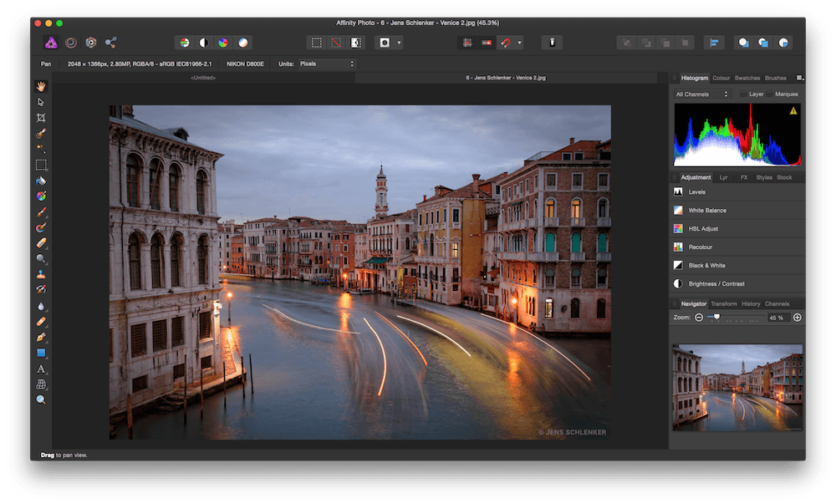Viewport: 836px width, 504px height.
Task: Select the Mesh Warp tool
Action: tap(41, 384)
